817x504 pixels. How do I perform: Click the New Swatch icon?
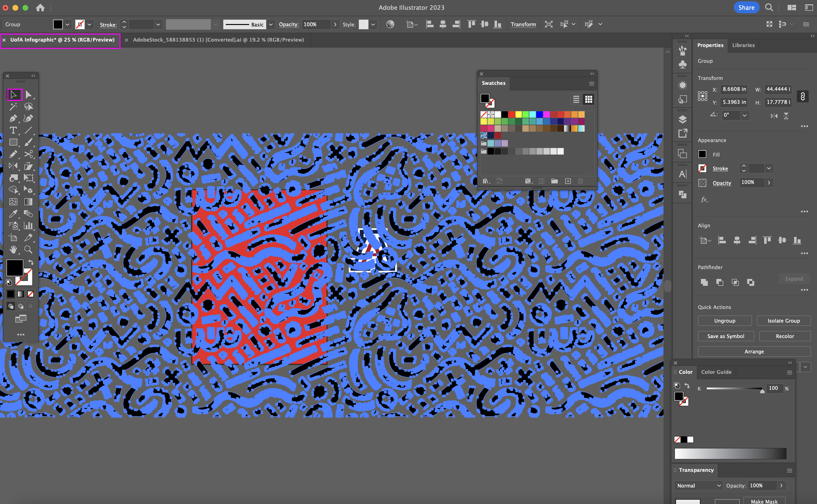pos(568,181)
